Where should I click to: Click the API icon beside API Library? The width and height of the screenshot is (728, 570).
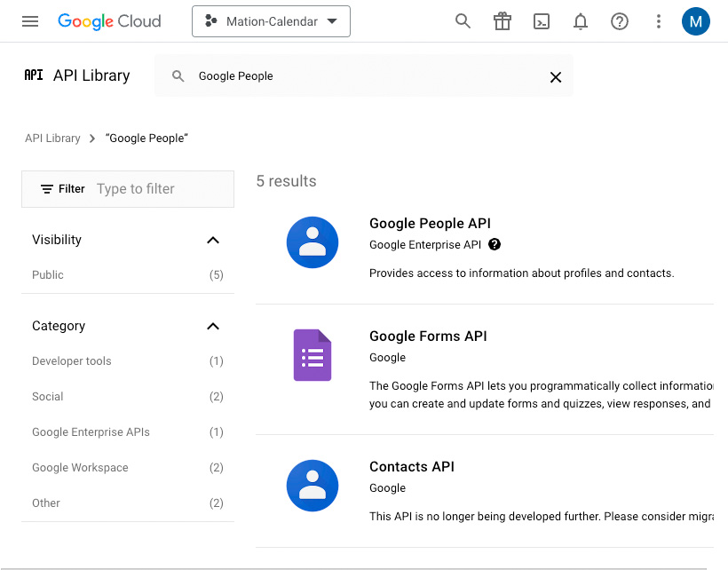pos(34,75)
